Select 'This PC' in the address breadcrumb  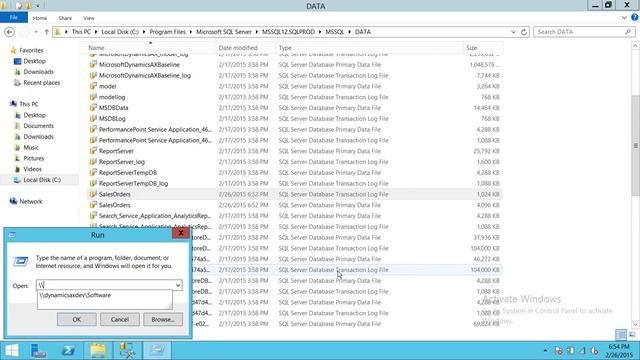81,32
